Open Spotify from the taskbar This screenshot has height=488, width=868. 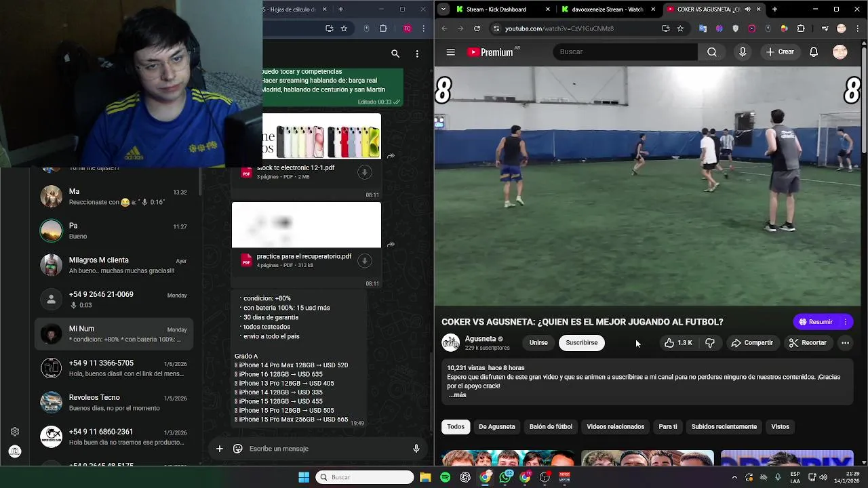[x=445, y=477]
